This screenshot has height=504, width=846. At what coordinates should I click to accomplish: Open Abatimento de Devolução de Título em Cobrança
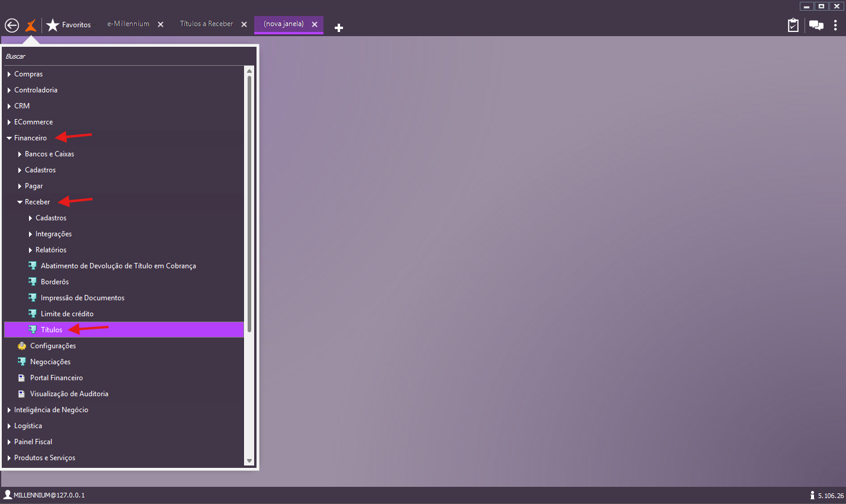coord(118,266)
